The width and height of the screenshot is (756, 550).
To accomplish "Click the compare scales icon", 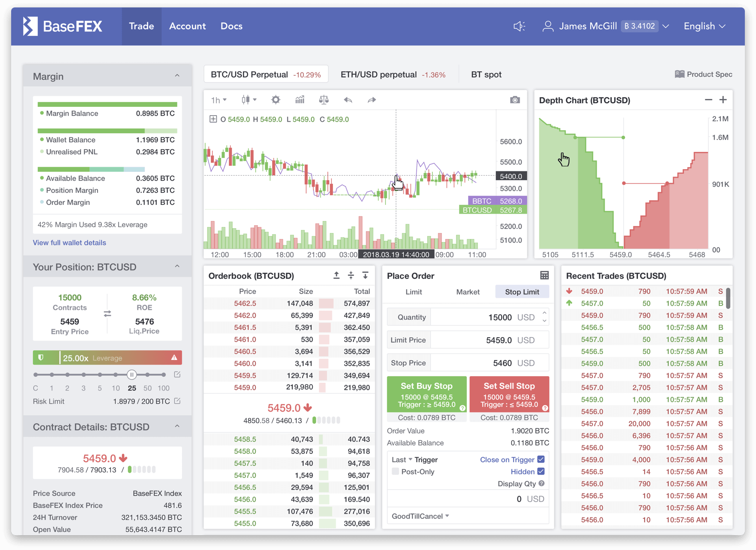I will click(x=324, y=100).
